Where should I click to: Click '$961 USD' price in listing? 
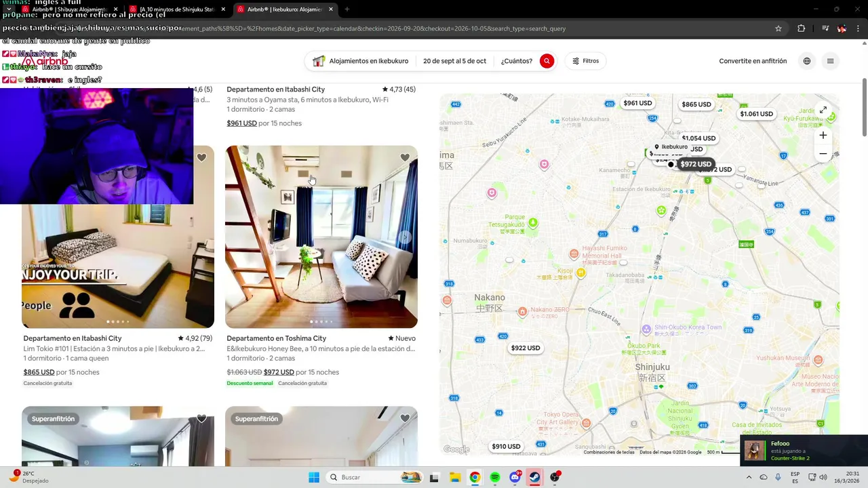coord(241,123)
